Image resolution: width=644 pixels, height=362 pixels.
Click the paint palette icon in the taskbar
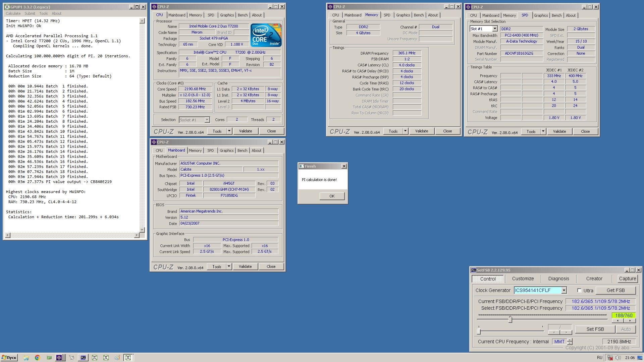pos(117,358)
